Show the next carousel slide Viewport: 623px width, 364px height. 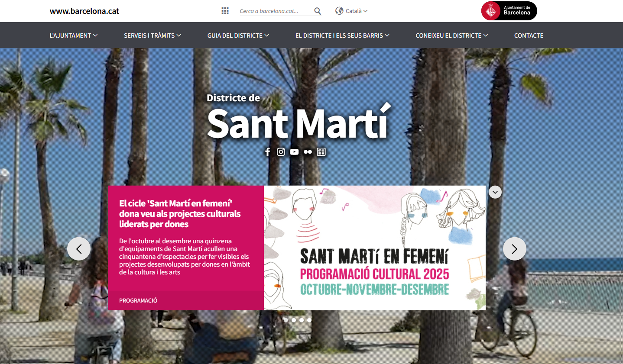(514, 249)
